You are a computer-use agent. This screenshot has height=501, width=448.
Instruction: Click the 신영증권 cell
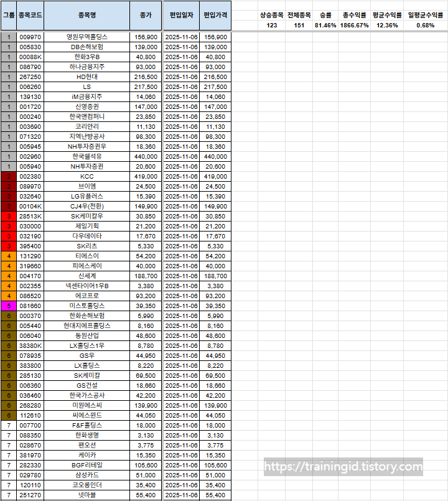tap(87, 106)
